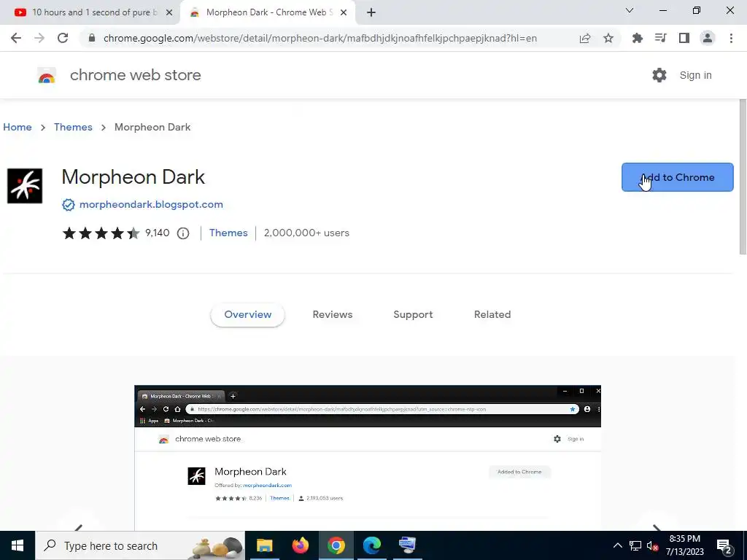
Task: Bookmark this tab with star icon
Action: click(x=608, y=38)
